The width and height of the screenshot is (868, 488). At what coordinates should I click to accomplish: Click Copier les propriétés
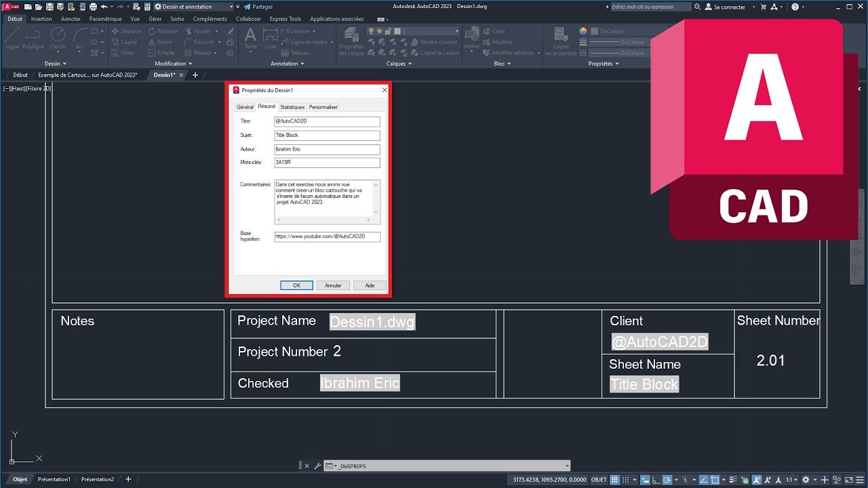pos(561,42)
